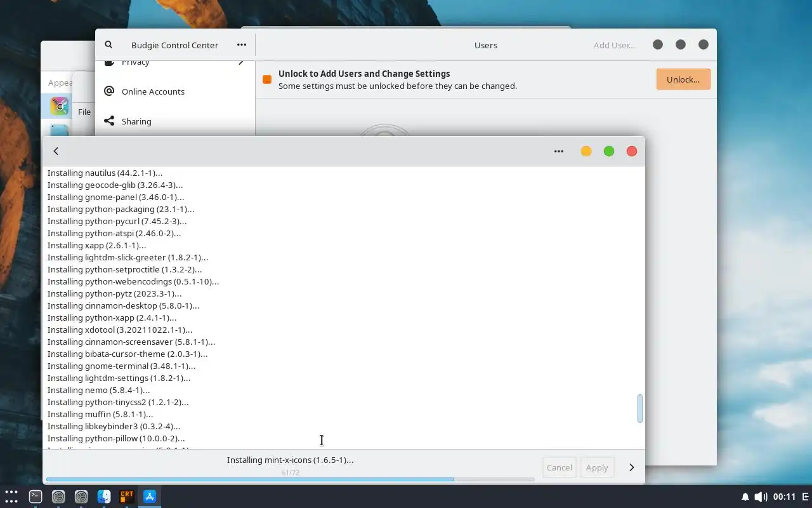Select 'Installing python-webencodings (0.5.1-10)...' line
This screenshot has width=812, height=508.
[x=133, y=281]
